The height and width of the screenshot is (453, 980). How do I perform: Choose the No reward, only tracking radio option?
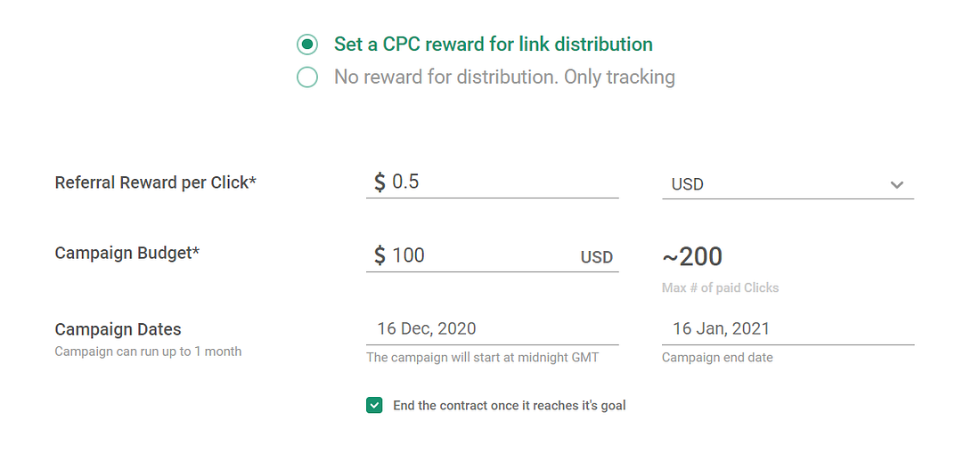[307, 77]
